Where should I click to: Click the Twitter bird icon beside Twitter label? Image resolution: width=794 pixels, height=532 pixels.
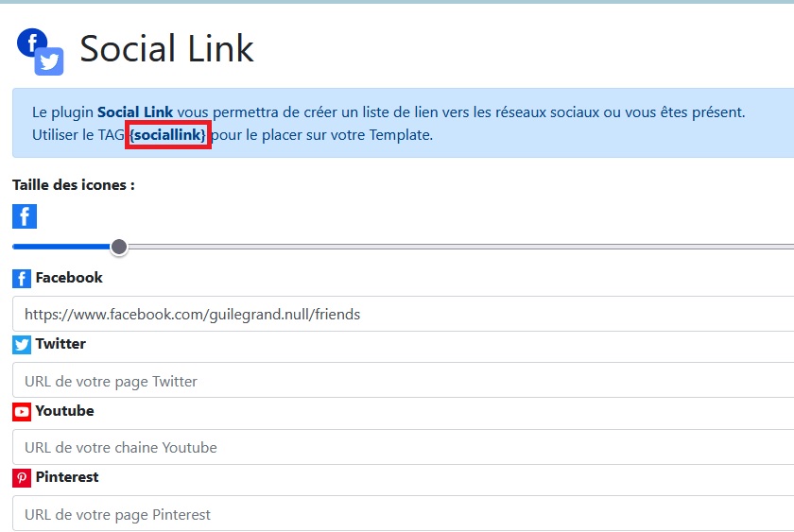(22, 345)
